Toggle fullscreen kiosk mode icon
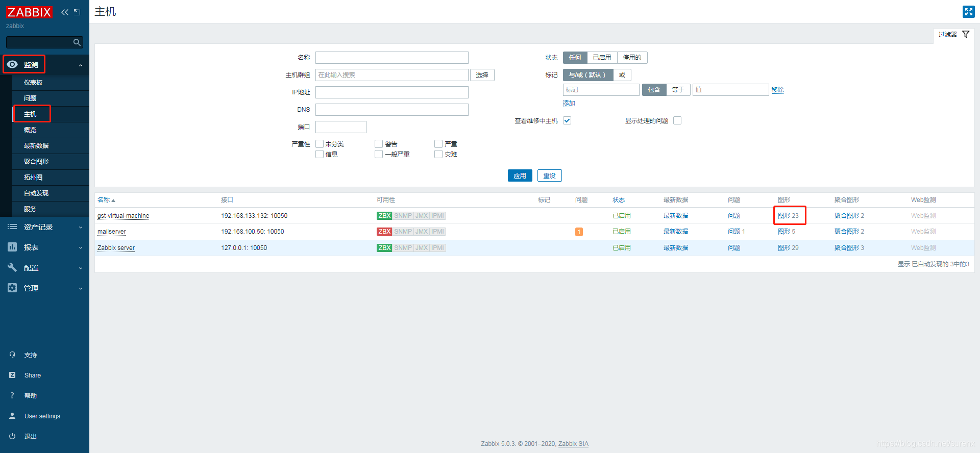 968,12
